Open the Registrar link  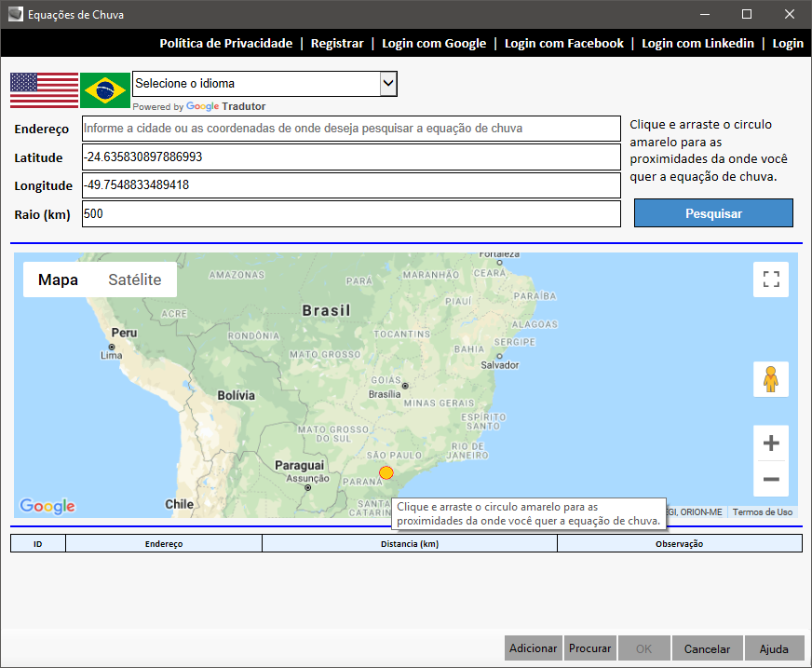[x=337, y=43]
